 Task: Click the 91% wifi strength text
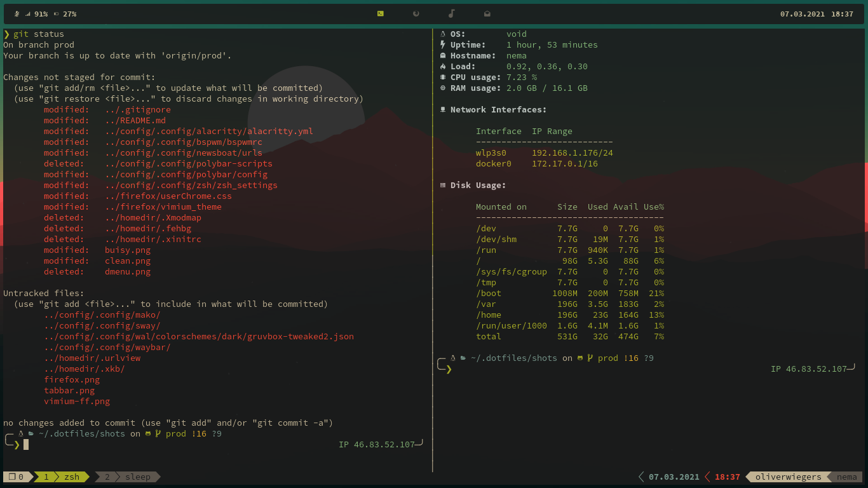(41, 13)
